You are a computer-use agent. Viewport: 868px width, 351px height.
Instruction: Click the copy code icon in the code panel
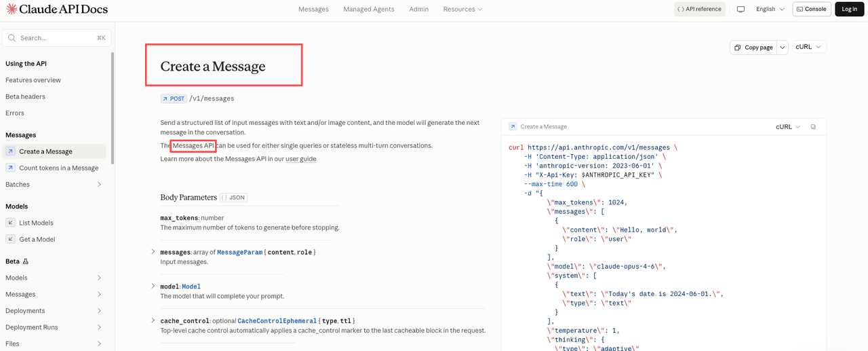point(813,127)
